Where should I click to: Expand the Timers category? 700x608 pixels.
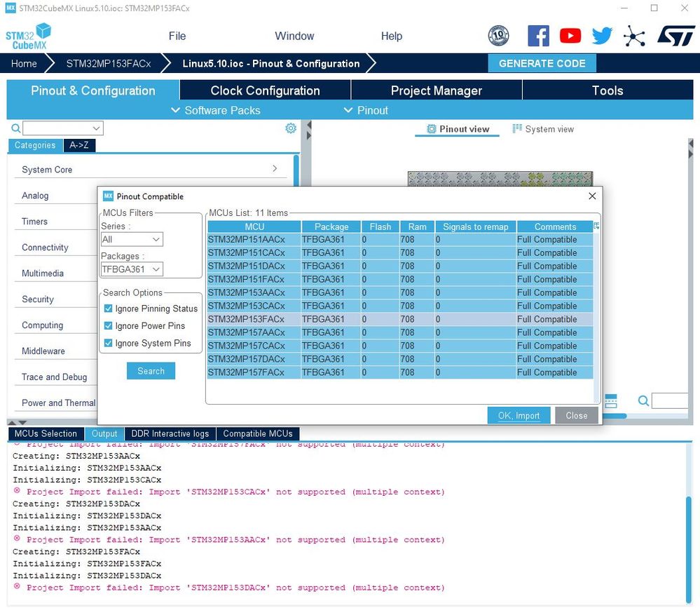pyautogui.click(x=55, y=222)
